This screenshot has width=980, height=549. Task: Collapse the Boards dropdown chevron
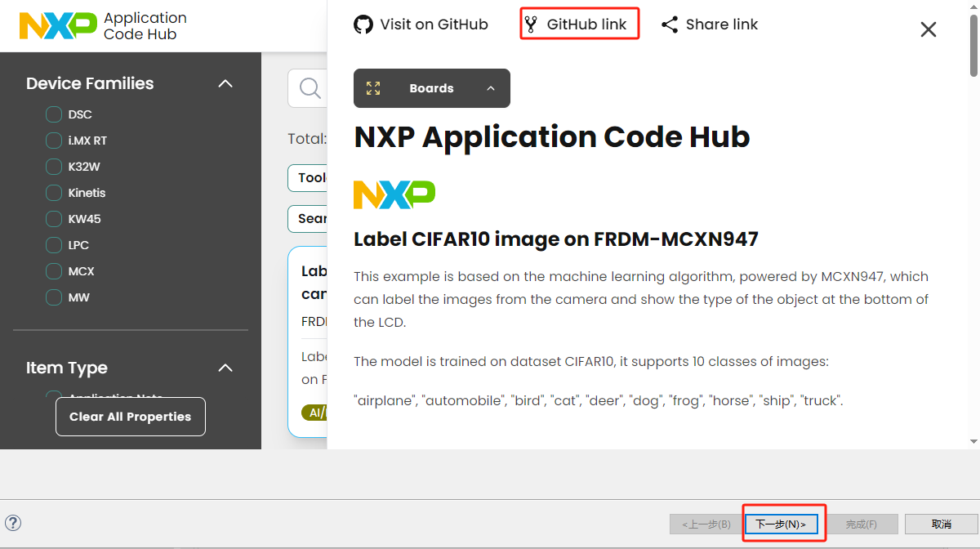coord(491,88)
